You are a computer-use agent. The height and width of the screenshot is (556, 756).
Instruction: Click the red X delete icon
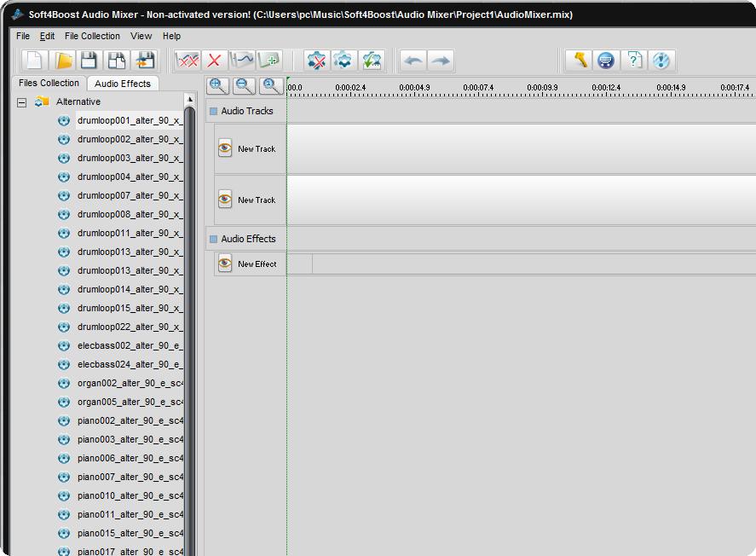(214, 61)
